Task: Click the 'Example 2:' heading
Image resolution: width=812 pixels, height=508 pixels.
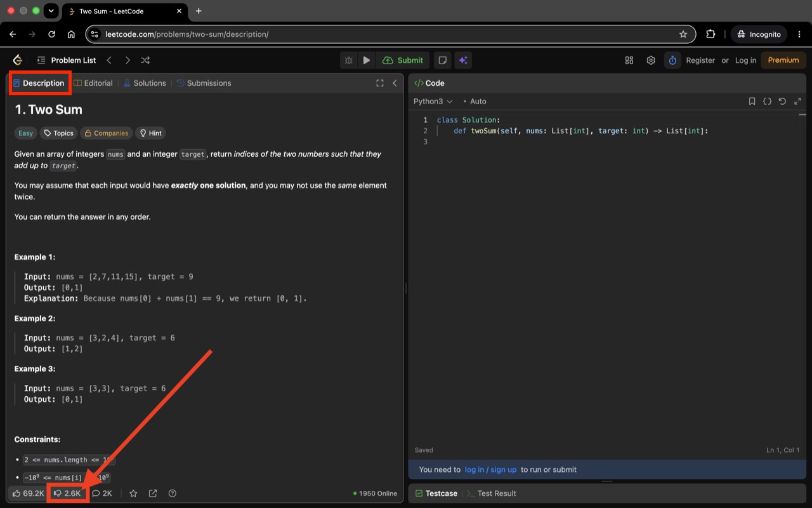Action: 35,319
